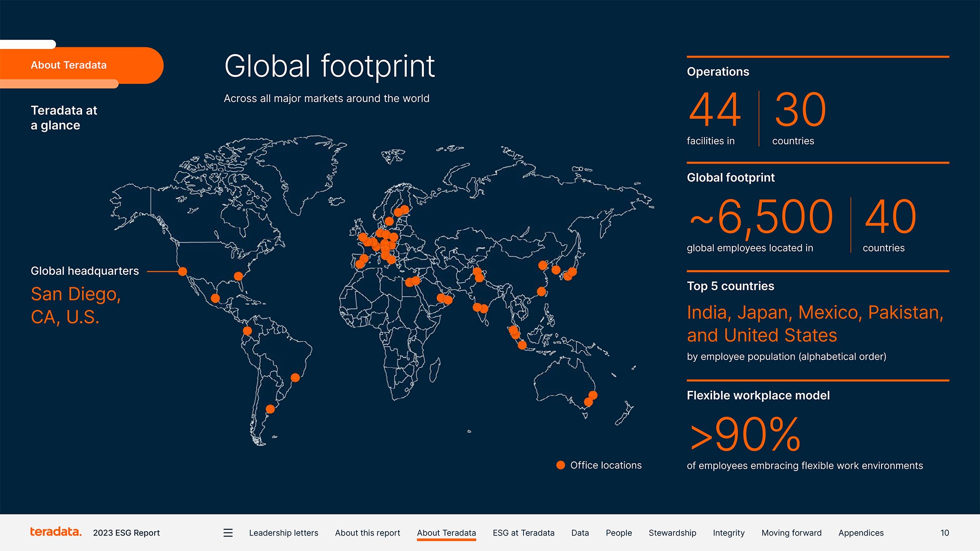Click the Teradata at a glance heading
Viewport: 980px width, 551px height.
64,118
